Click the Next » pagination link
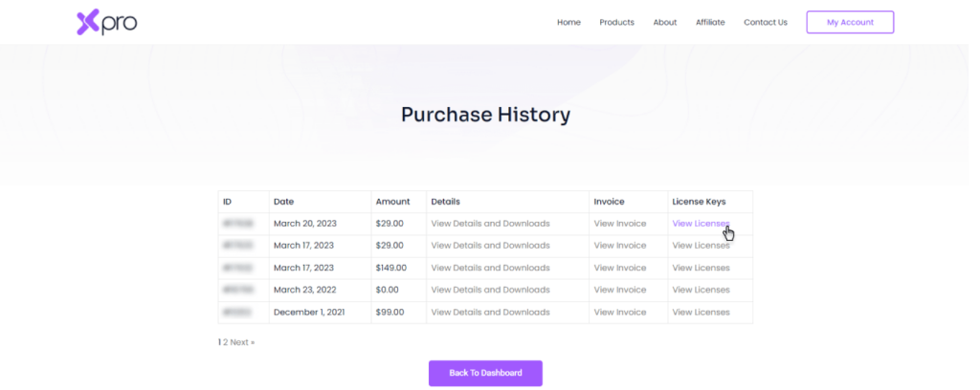 click(242, 342)
